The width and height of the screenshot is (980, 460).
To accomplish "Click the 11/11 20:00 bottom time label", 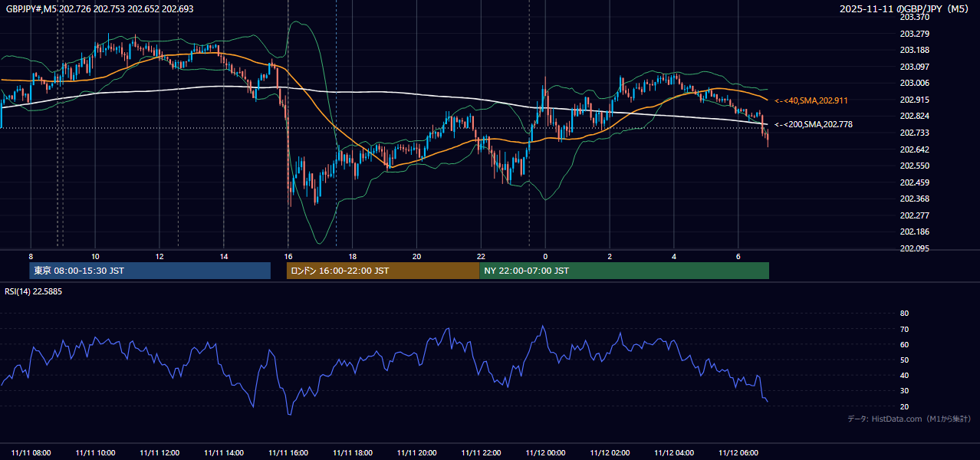I will tap(417, 453).
